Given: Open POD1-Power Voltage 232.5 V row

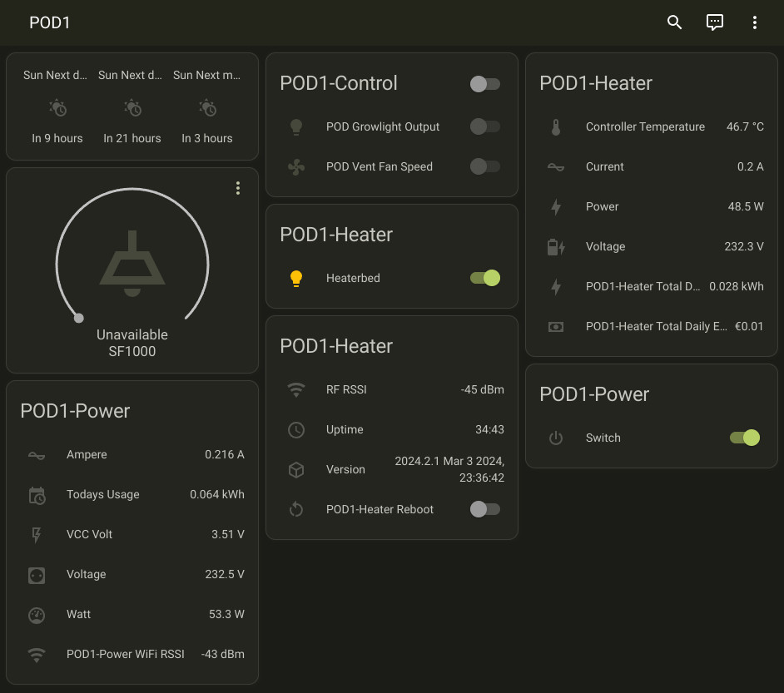Looking at the screenshot, I should (x=132, y=574).
